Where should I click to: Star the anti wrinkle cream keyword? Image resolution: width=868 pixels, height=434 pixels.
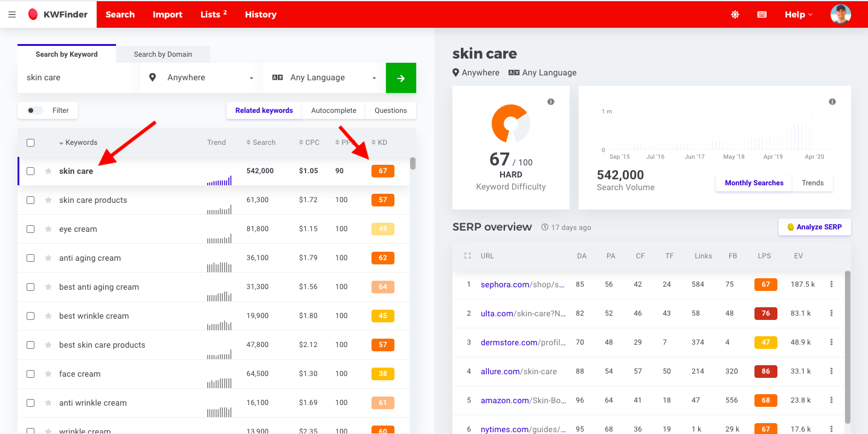48,403
